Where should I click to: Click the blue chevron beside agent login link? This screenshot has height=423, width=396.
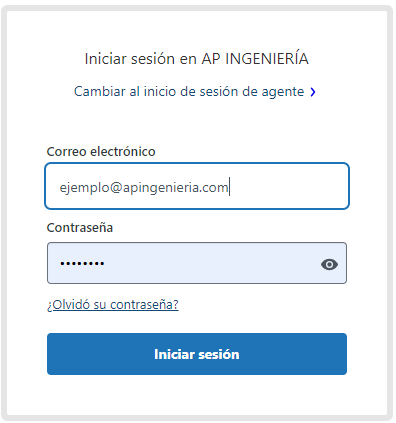pos(313,92)
